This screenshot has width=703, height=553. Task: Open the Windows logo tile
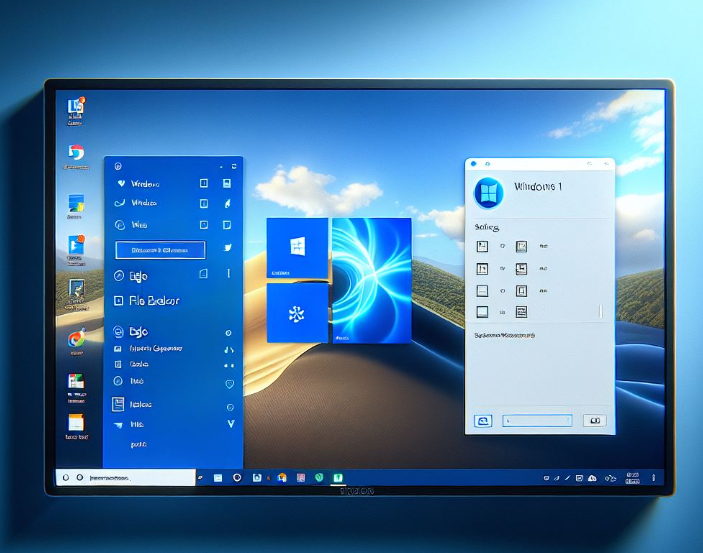[x=297, y=248]
